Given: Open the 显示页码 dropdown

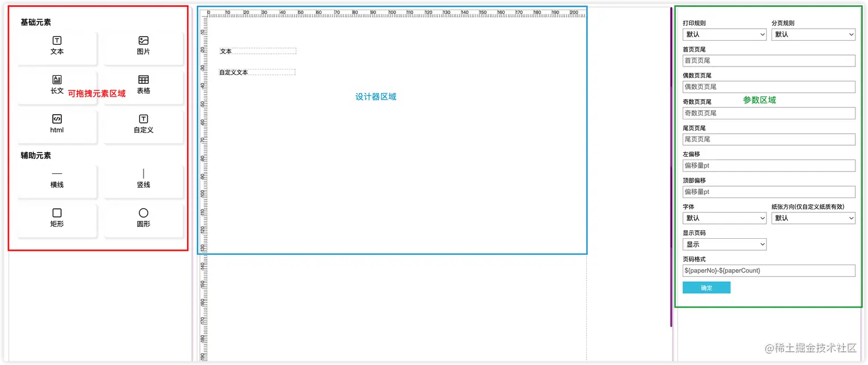Looking at the screenshot, I should click(x=724, y=244).
